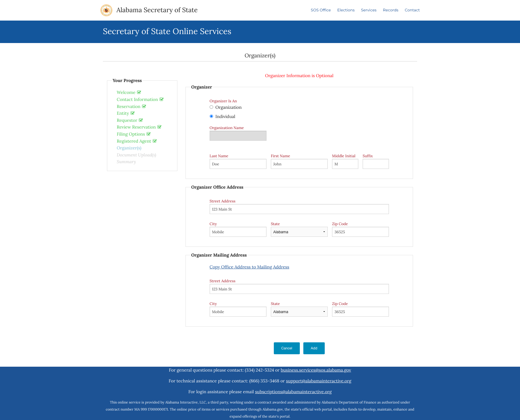Go to Review Reservation progress step
520x420 pixels.
click(136, 127)
